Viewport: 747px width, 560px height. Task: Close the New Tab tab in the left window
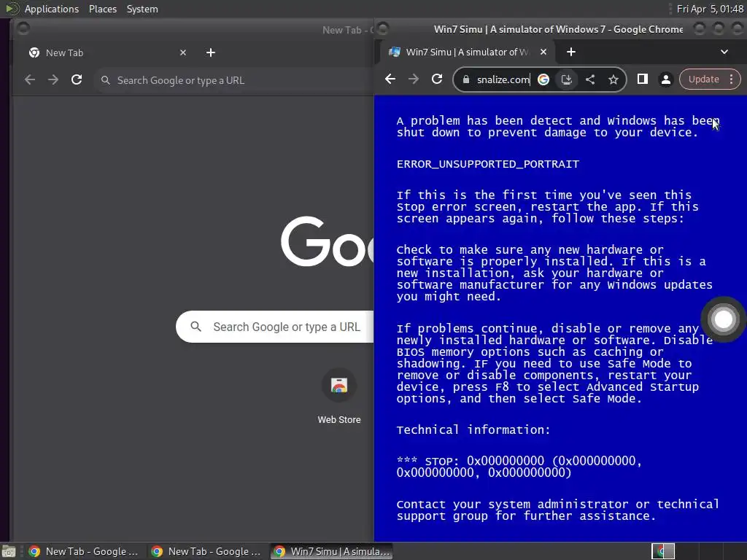tap(183, 52)
